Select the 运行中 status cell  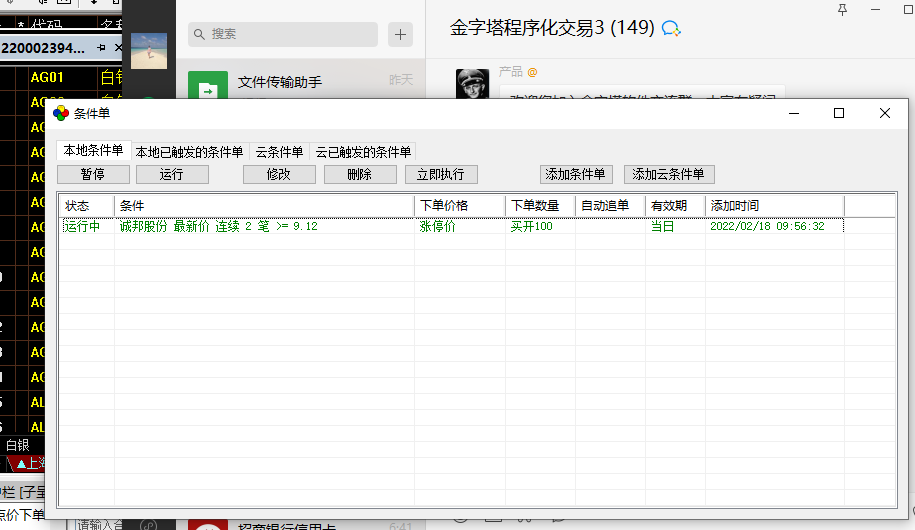(82, 226)
